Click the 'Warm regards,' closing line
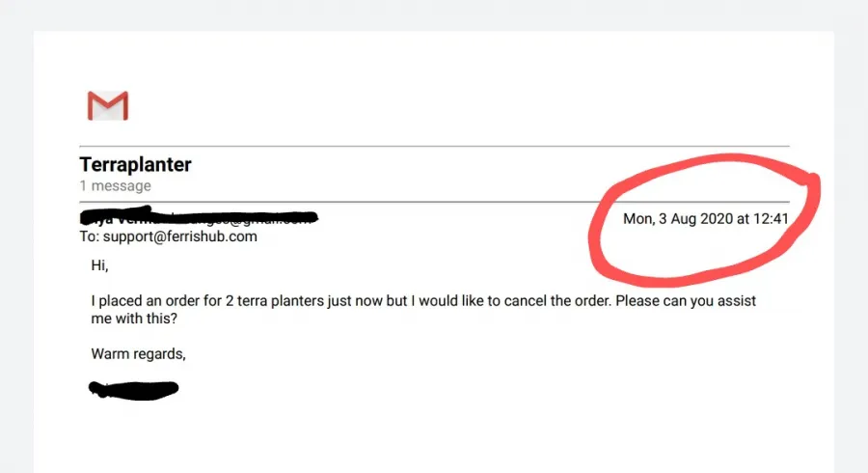Screen dimensions: 868x473 point(138,354)
